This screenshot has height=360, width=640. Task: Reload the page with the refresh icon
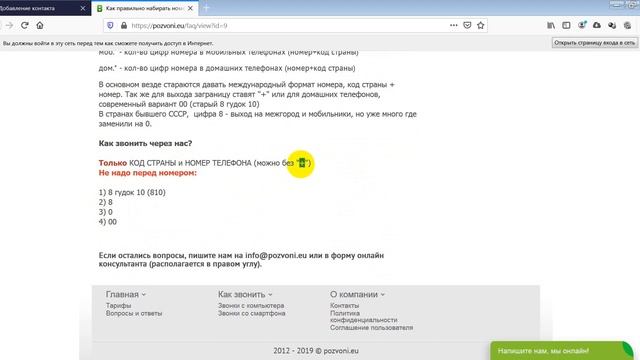(24, 25)
